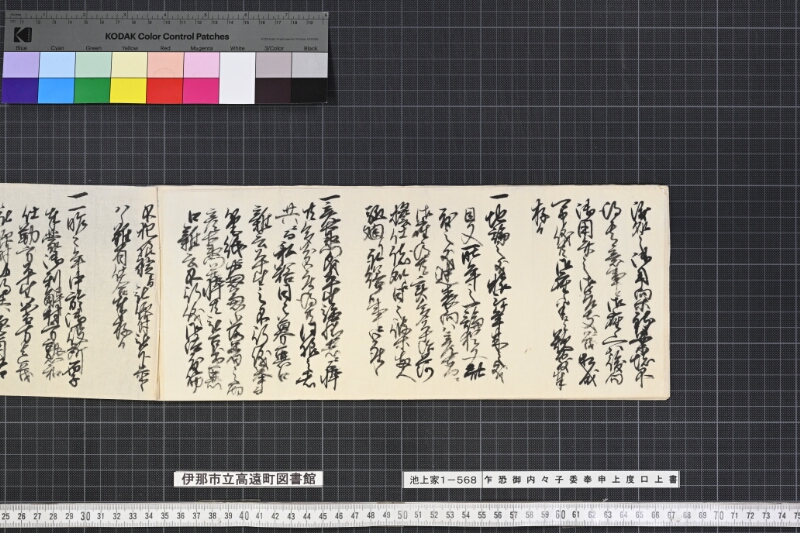Screen dimensions: 800x533
Task: Click the white color patch
Action: point(237,78)
